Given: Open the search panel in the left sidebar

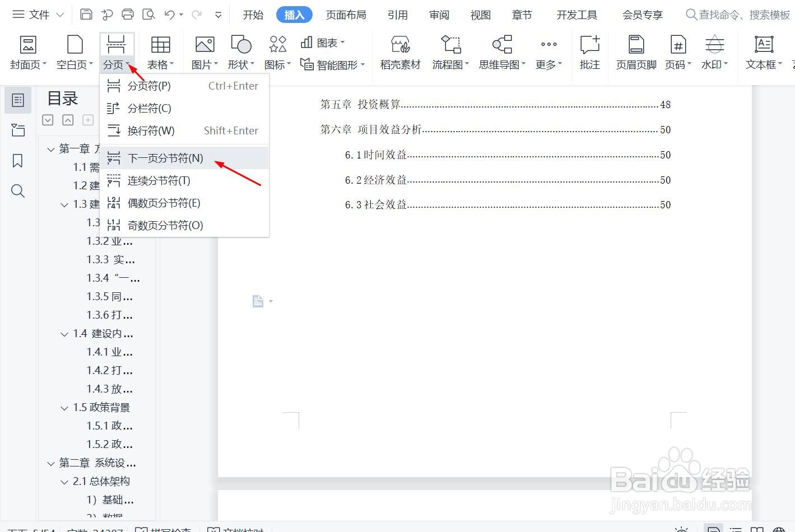Looking at the screenshot, I should click(17, 191).
